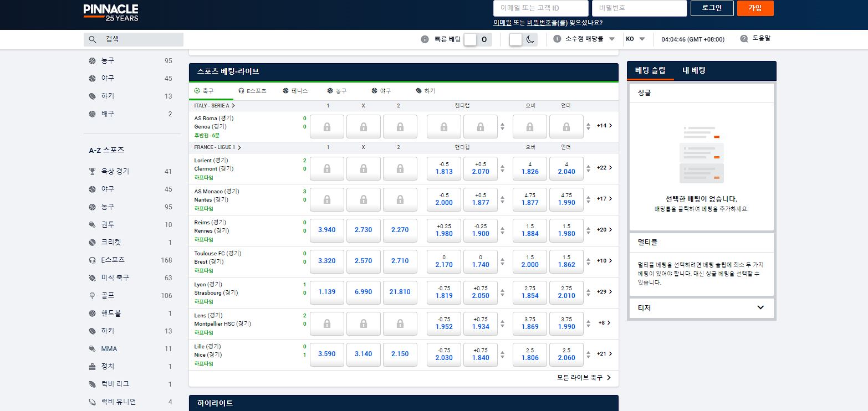Click the 비밀번호 password field
The image size is (868, 411).
(640, 8)
